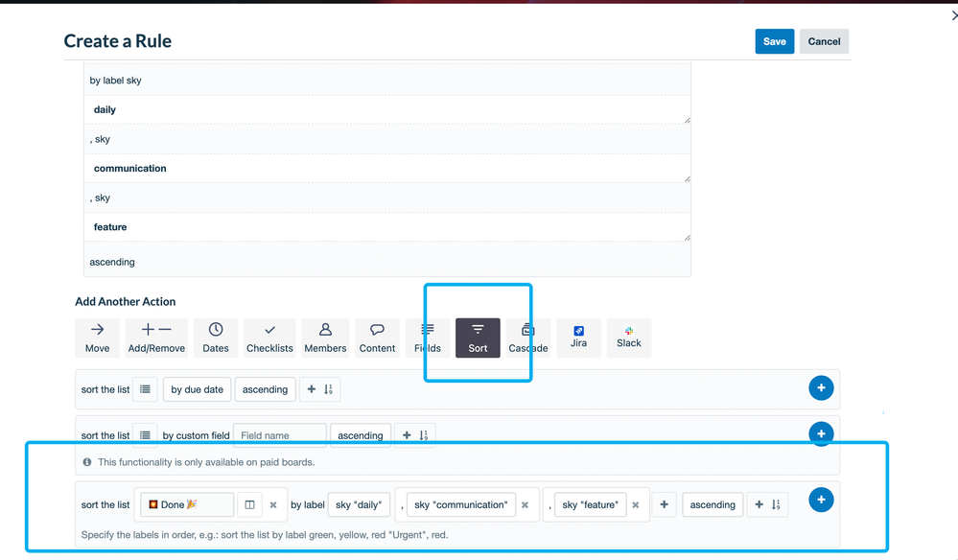Image resolution: width=958 pixels, height=560 pixels.
Task: Add extra sort criterion in label row
Action: 767,504
